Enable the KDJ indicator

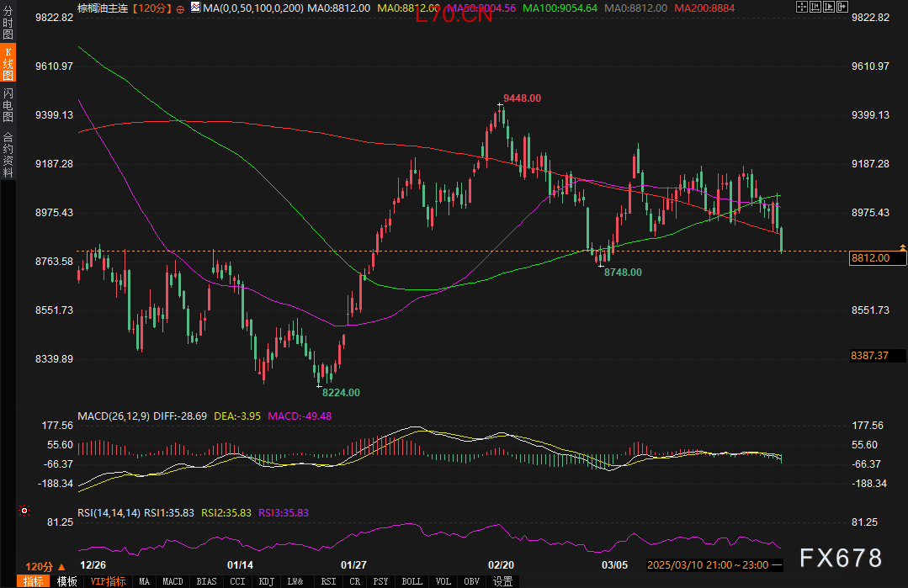pyautogui.click(x=266, y=581)
